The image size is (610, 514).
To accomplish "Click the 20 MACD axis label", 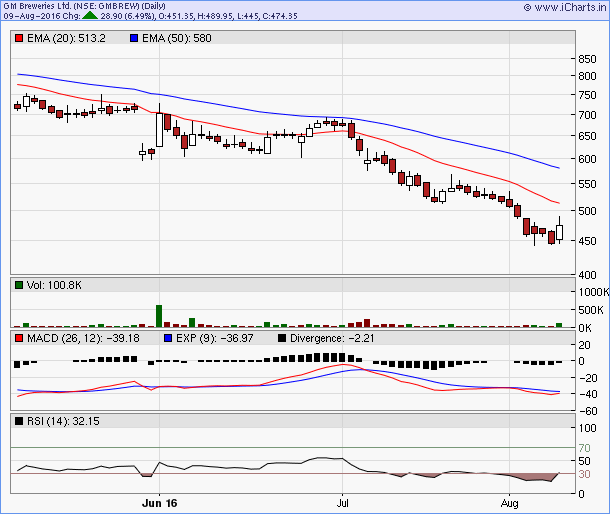I will click(x=584, y=345).
